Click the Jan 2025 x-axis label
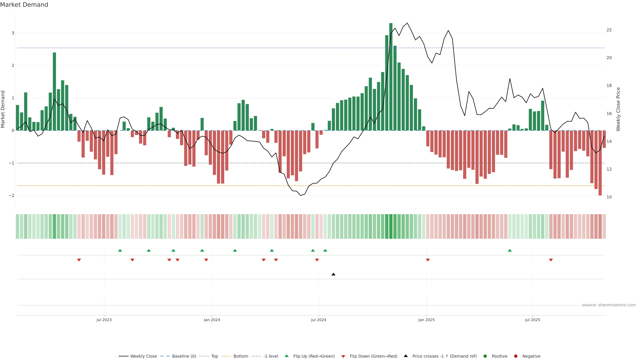 (x=426, y=320)
